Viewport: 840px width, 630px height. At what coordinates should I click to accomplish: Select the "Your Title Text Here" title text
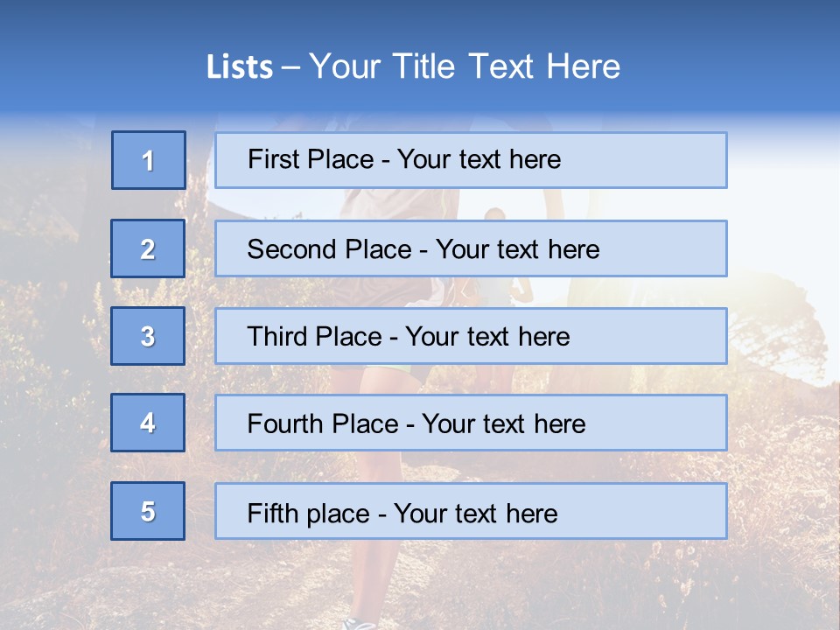tap(465, 66)
